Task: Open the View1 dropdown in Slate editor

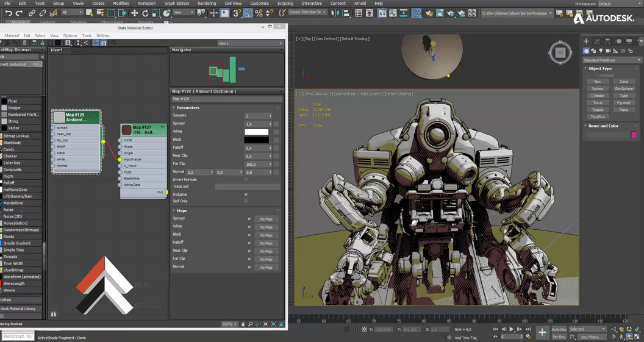Action: point(250,43)
